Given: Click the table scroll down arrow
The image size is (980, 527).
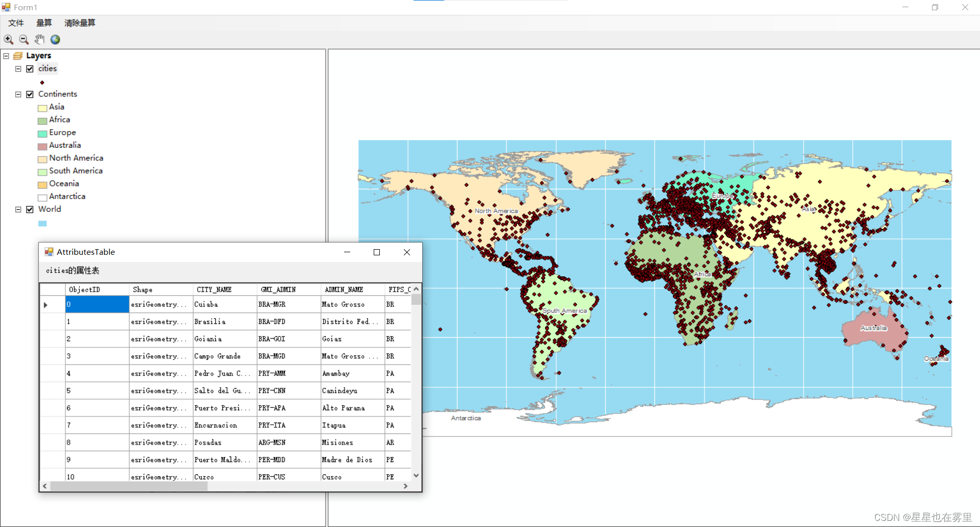Looking at the screenshot, I should (416, 475).
